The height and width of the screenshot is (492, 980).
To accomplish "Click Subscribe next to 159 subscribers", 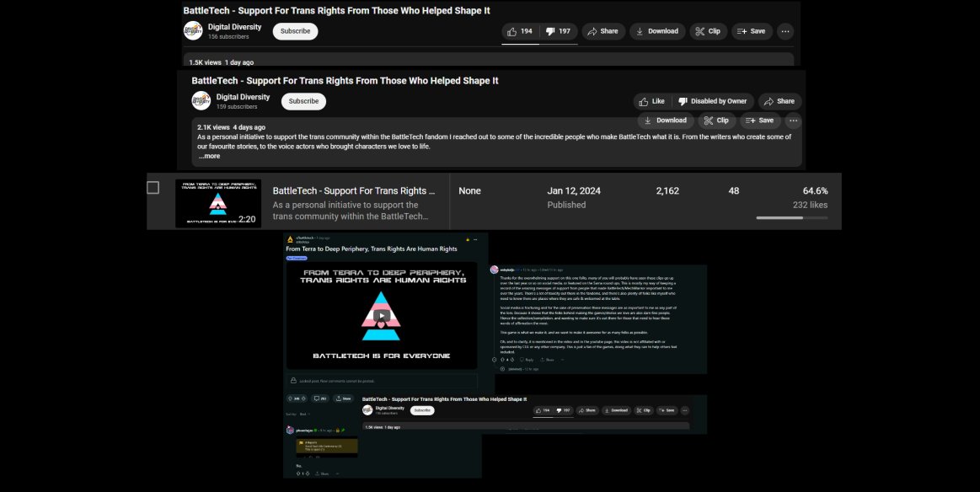I will click(303, 101).
